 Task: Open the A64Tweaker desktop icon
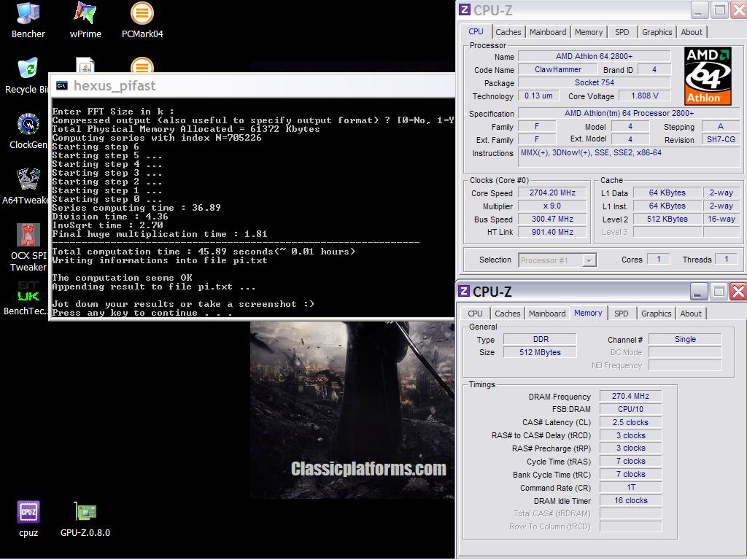(26, 187)
